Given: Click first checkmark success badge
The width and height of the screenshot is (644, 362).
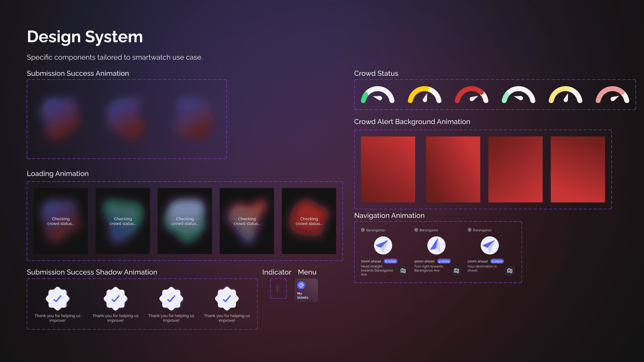Looking at the screenshot, I should 58,299.
